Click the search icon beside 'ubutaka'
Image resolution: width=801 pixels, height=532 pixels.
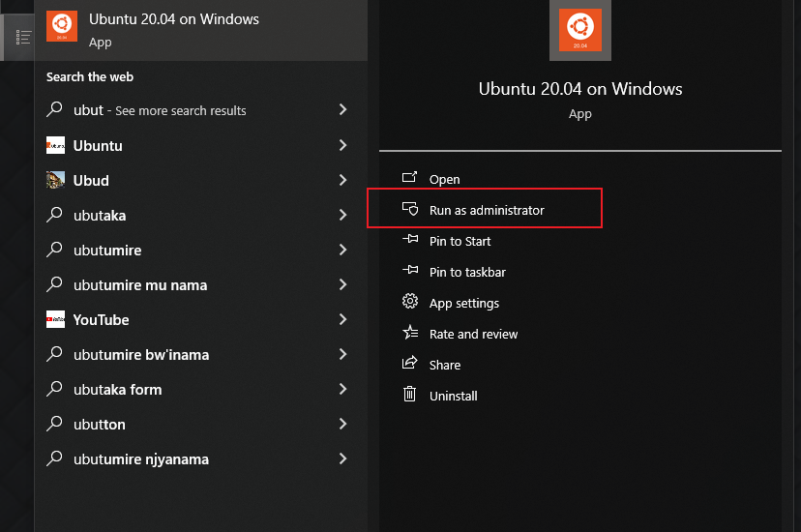55,215
